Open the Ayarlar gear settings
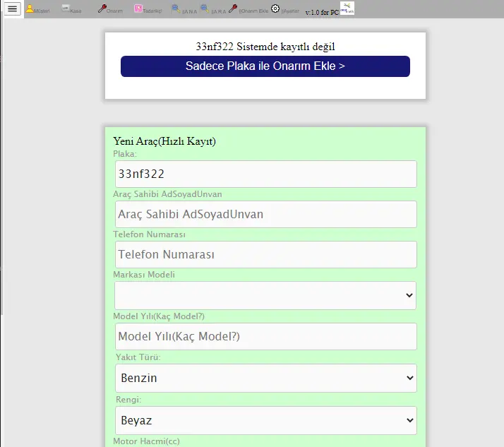 pos(275,8)
